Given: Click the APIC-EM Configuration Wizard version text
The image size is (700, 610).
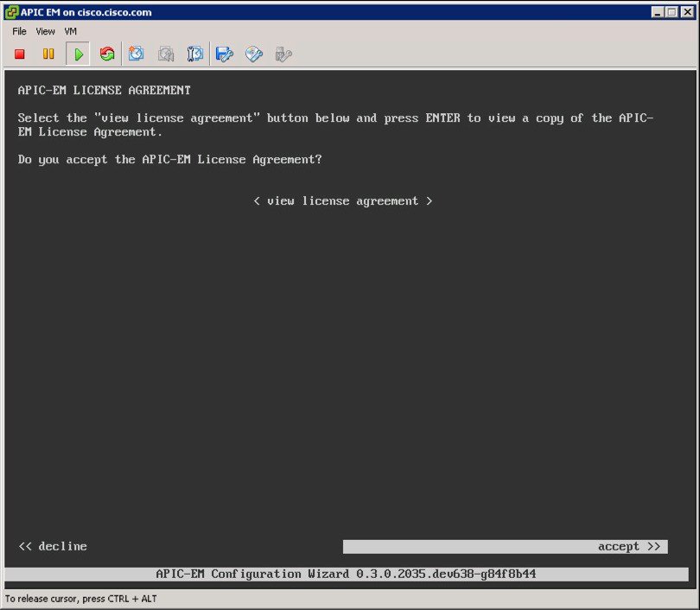Looking at the screenshot, I should 346,574.
